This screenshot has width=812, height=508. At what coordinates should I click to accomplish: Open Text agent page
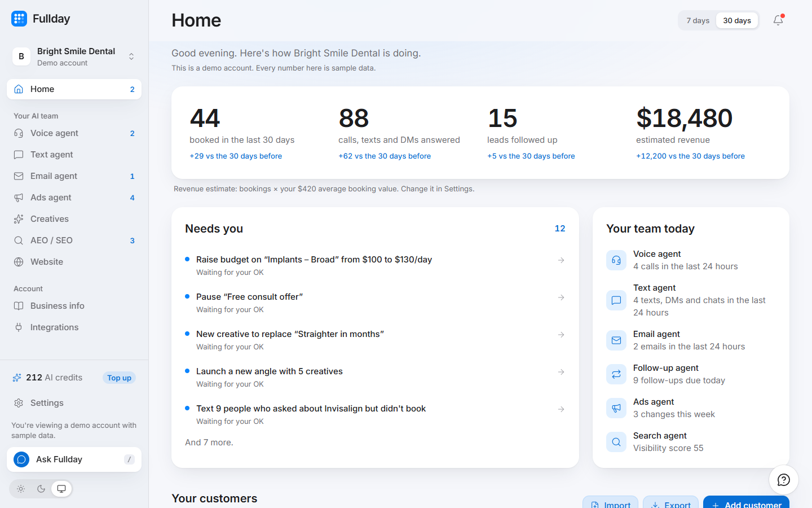tap(74, 155)
